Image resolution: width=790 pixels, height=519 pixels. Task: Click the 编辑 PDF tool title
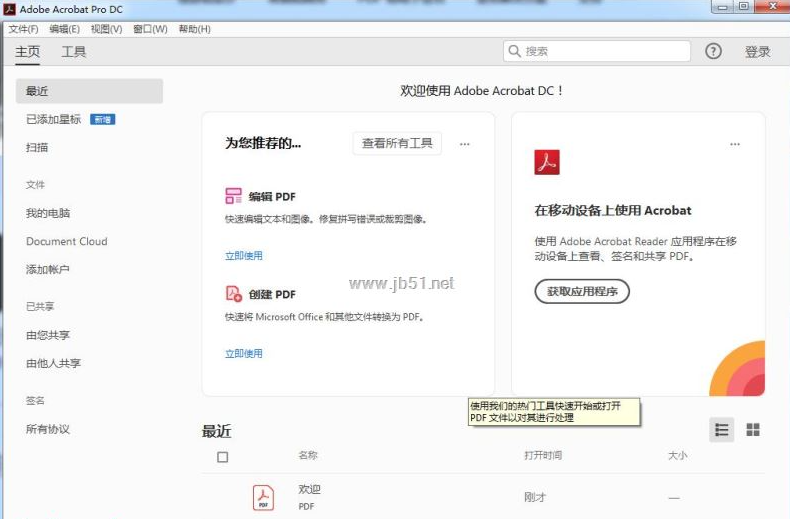point(272,197)
